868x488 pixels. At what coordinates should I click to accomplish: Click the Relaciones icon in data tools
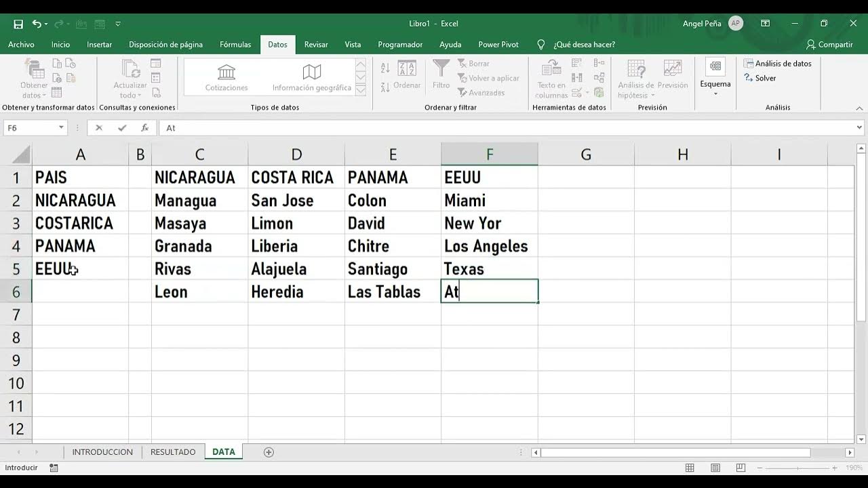coord(599,77)
